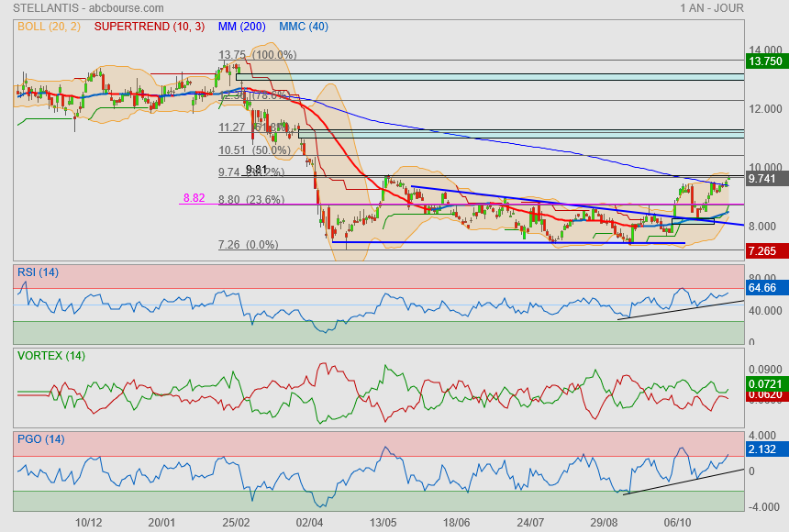Select the MMC (40) indicator label
789x532 pixels.
303,27
